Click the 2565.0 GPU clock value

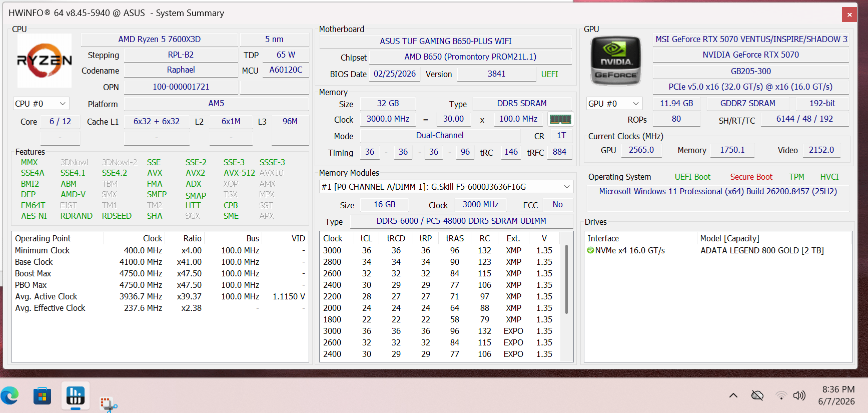641,150
